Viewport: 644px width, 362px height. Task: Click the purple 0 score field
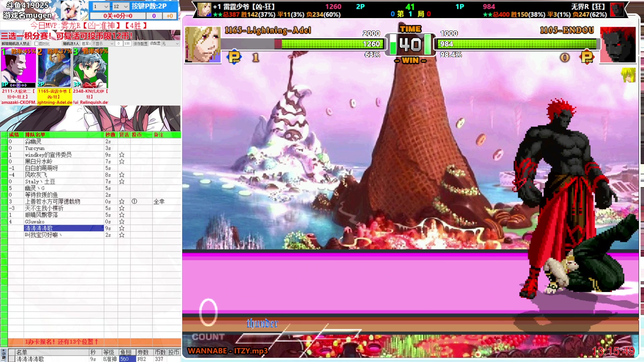pyautogui.click(x=154, y=16)
